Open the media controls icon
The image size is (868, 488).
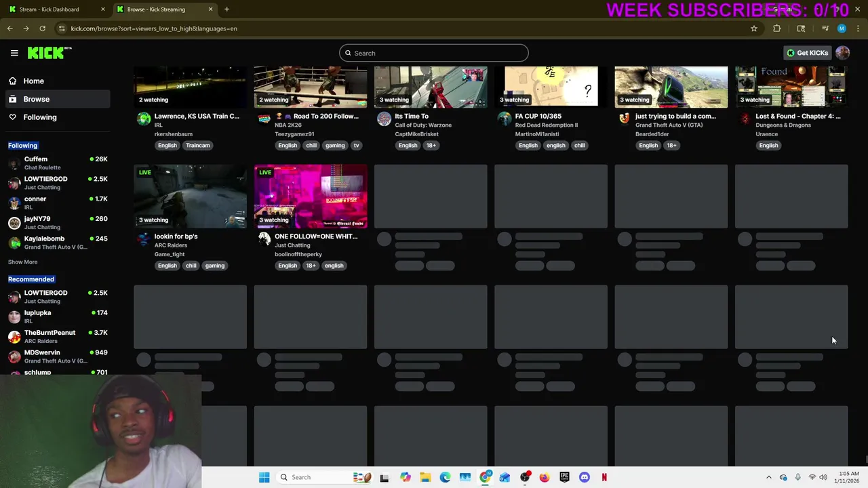pyautogui.click(x=825, y=28)
